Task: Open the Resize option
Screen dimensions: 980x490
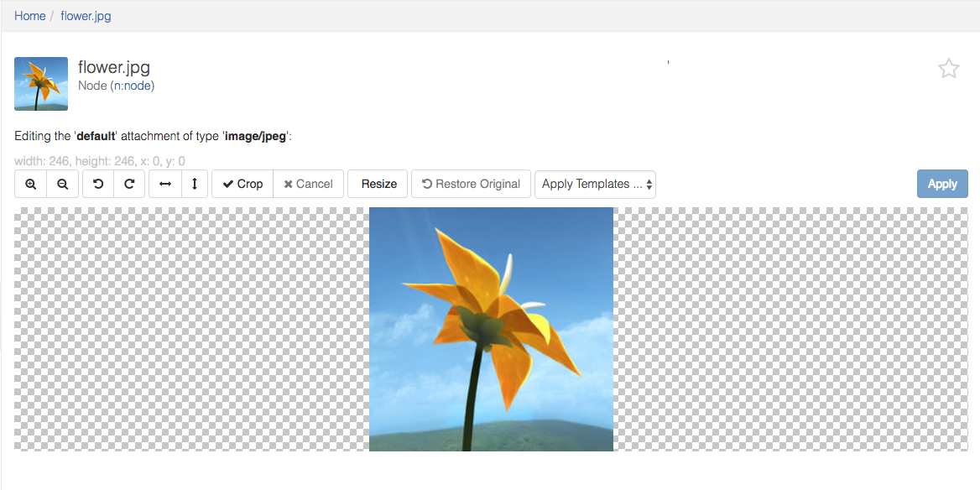Action: [x=378, y=184]
